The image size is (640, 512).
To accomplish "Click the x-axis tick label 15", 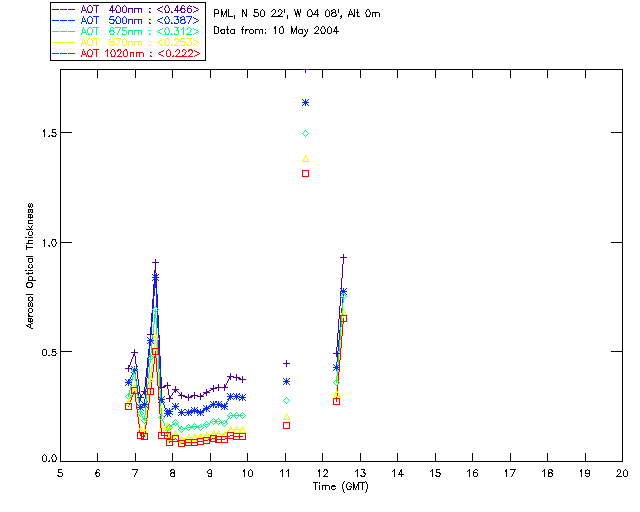I will coord(435,473).
